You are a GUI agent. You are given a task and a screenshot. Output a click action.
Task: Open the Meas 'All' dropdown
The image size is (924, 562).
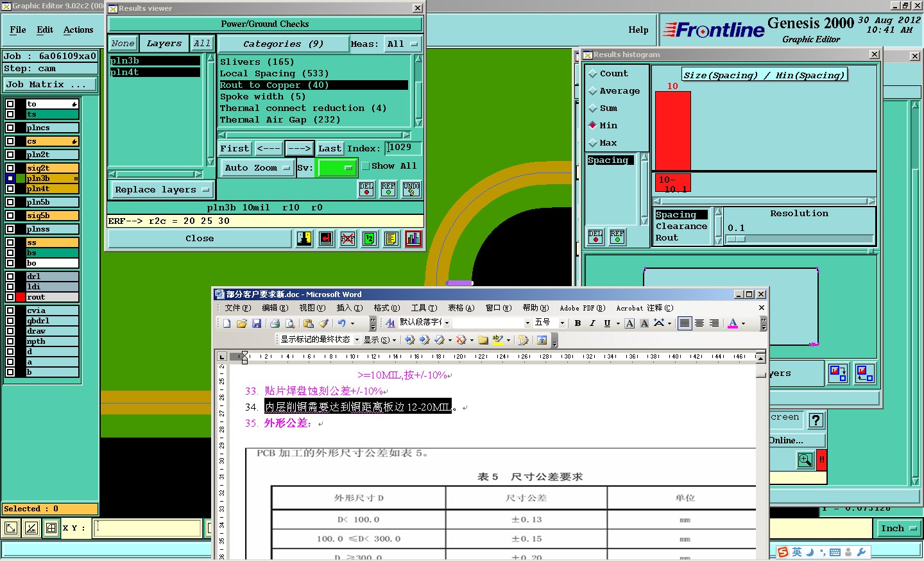click(402, 44)
